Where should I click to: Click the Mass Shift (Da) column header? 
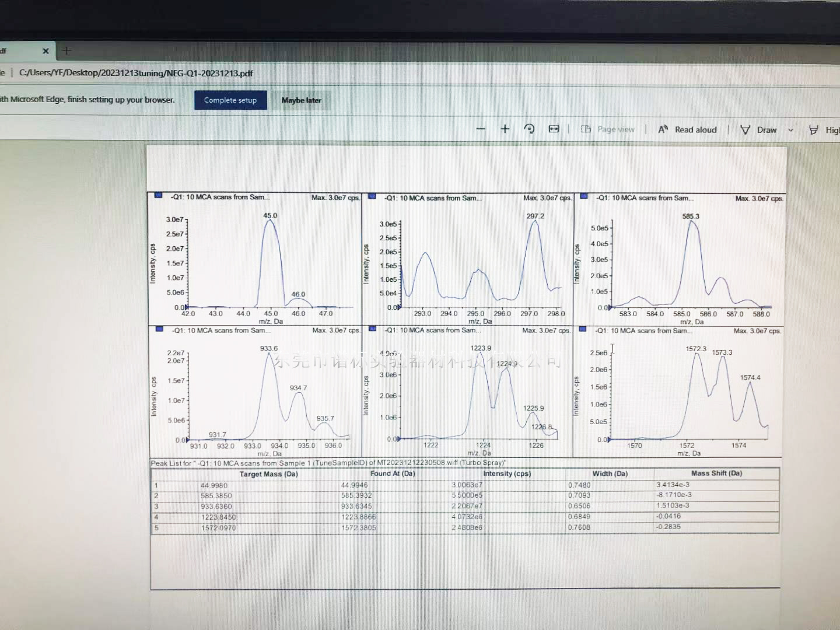[x=716, y=473]
